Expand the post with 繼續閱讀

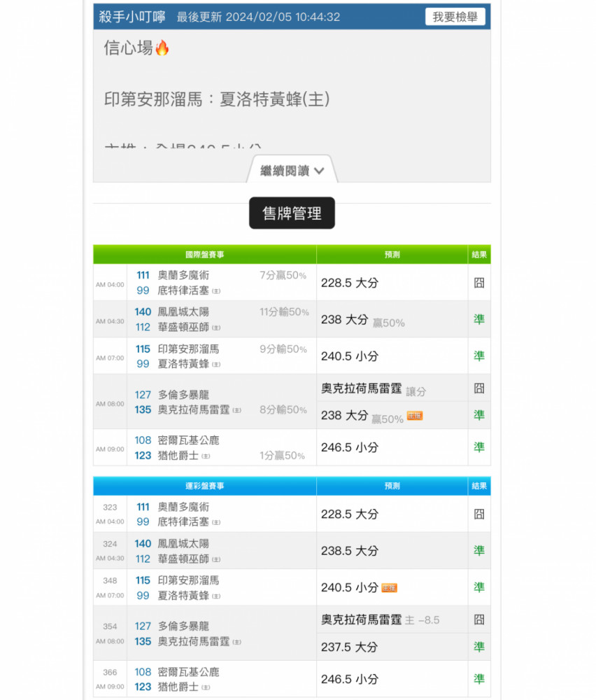tap(292, 170)
